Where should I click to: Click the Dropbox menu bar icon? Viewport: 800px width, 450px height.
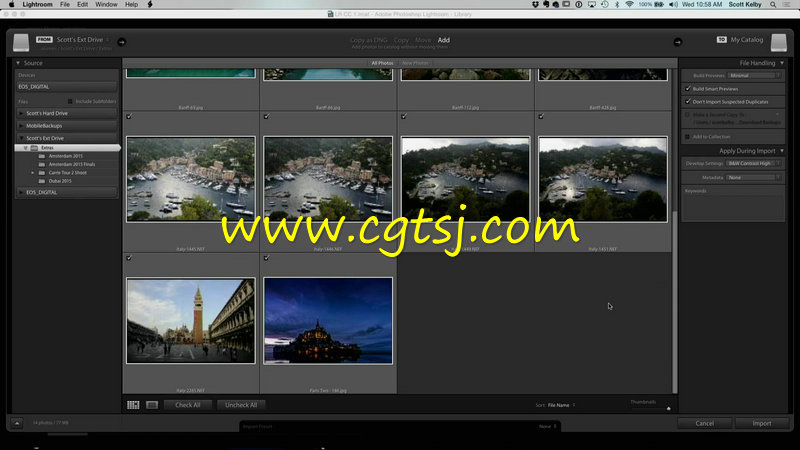[x=535, y=4]
